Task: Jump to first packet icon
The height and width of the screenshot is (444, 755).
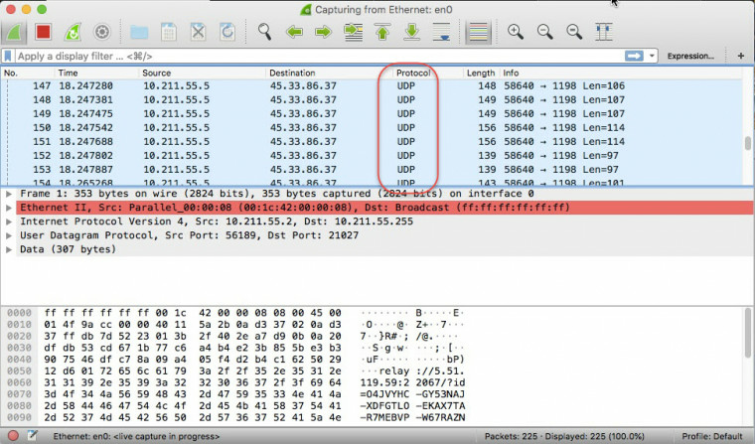Action: [382, 32]
